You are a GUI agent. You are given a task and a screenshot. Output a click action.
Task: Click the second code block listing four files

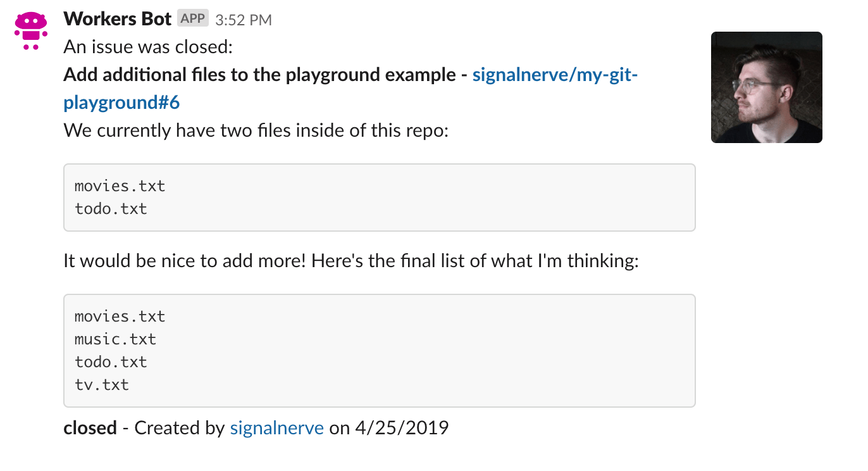click(x=379, y=350)
